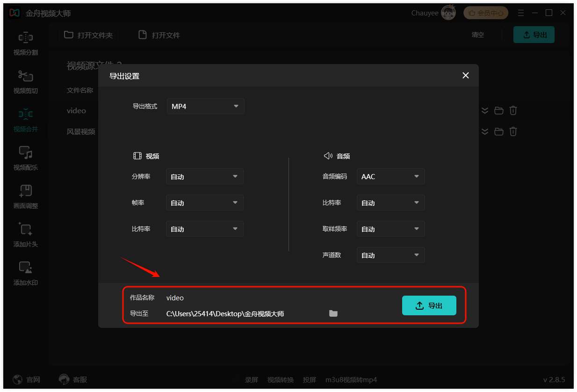
Task: Open the 视频分割 tool in sidebar
Action: [x=25, y=44]
